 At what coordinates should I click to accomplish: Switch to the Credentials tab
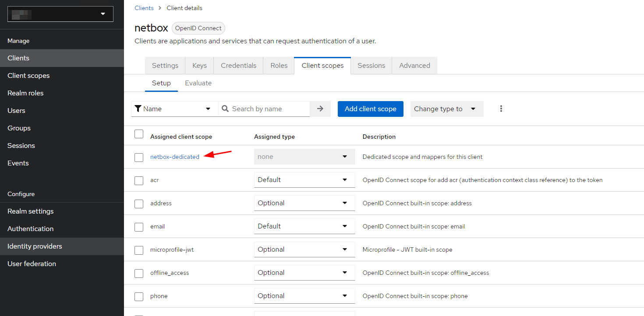[238, 66]
